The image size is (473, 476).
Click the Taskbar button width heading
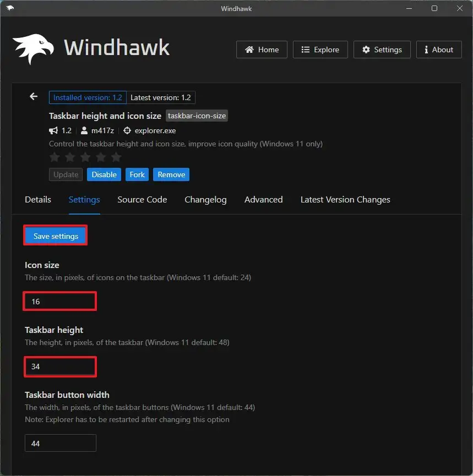[x=67, y=395]
